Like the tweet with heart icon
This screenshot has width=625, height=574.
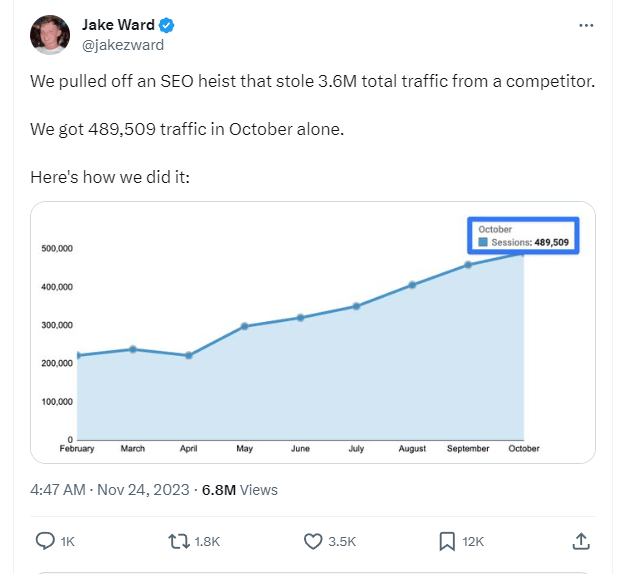click(x=313, y=541)
